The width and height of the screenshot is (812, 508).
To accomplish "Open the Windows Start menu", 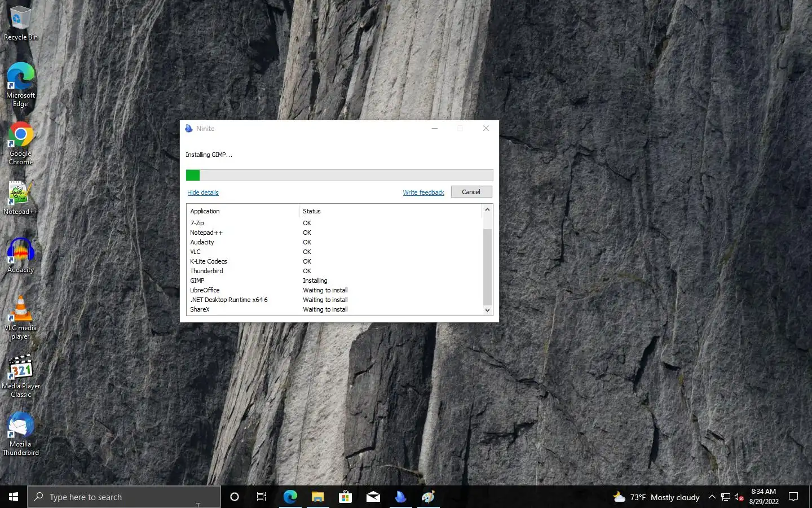I will (x=14, y=497).
